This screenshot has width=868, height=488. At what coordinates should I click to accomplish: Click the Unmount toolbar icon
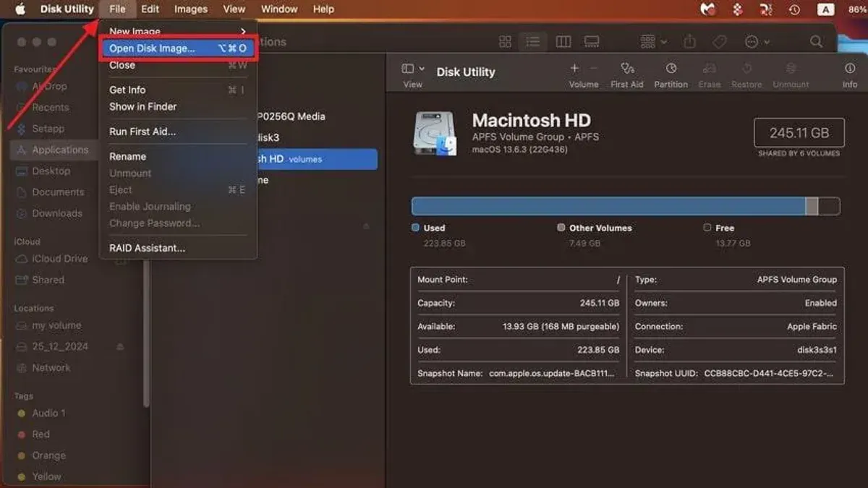(791, 68)
